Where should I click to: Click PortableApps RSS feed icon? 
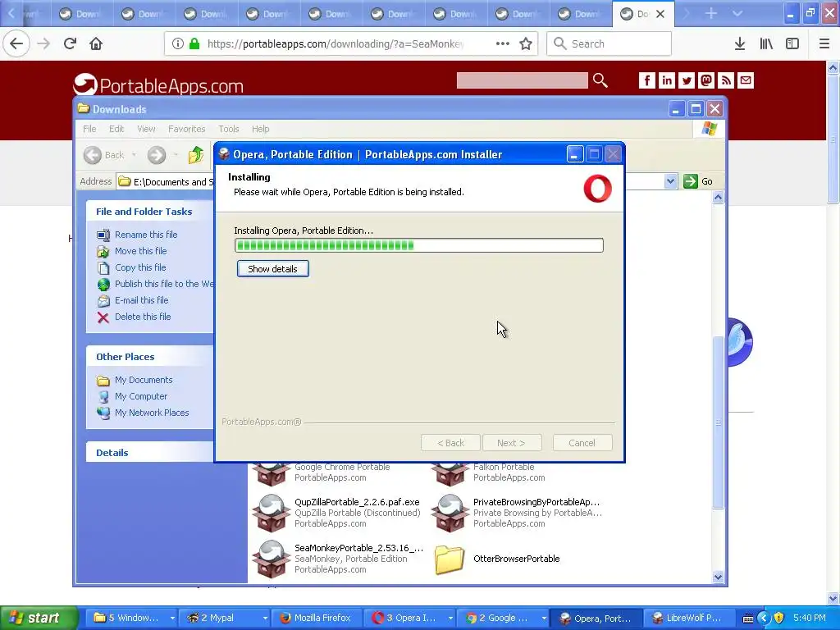pyautogui.click(x=726, y=80)
